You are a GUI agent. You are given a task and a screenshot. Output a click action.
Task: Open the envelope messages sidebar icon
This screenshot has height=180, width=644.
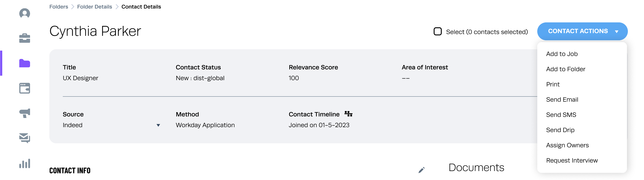click(24, 138)
